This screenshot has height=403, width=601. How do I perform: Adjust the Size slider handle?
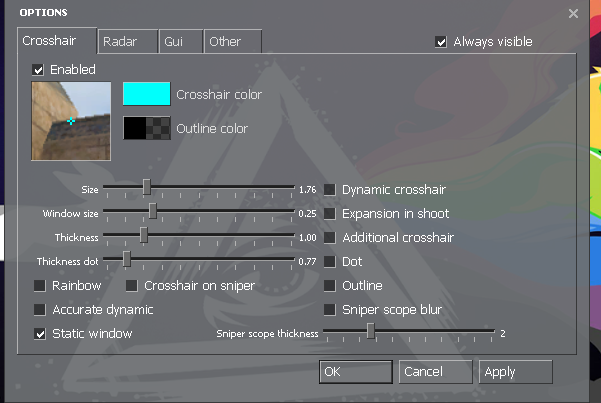(146, 187)
